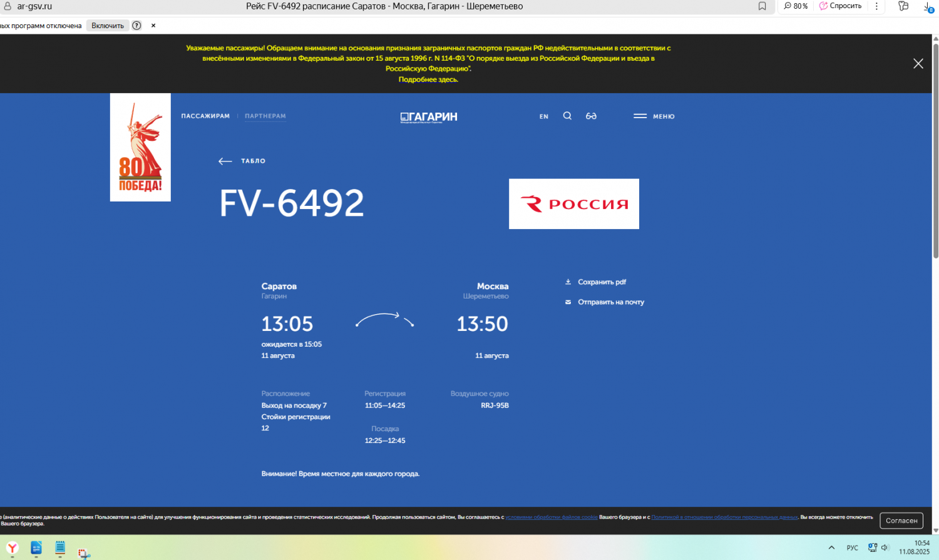Viewport: 939px width, 560px height.
Task: Expand the system tray hidden icons chevron
Action: [831, 548]
